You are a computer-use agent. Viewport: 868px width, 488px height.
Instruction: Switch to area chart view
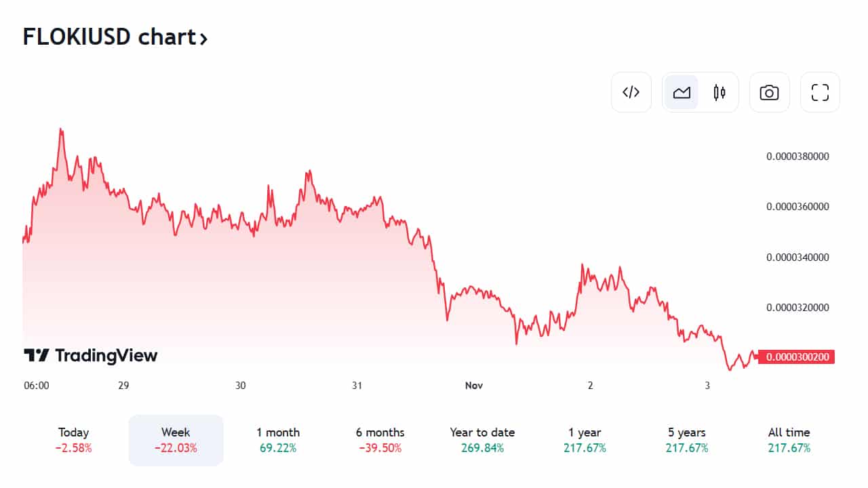pyautogui.click(x=682, y=92)
